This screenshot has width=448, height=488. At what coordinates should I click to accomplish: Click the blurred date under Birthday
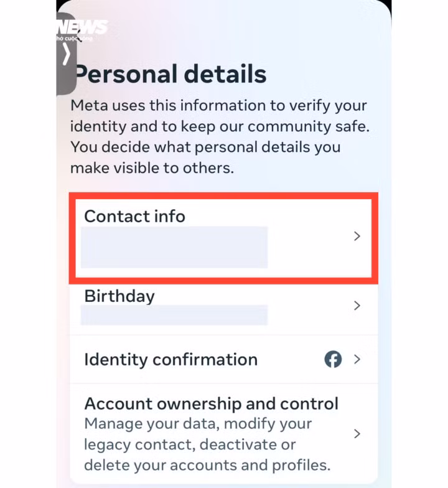click(x=174, y=315)
